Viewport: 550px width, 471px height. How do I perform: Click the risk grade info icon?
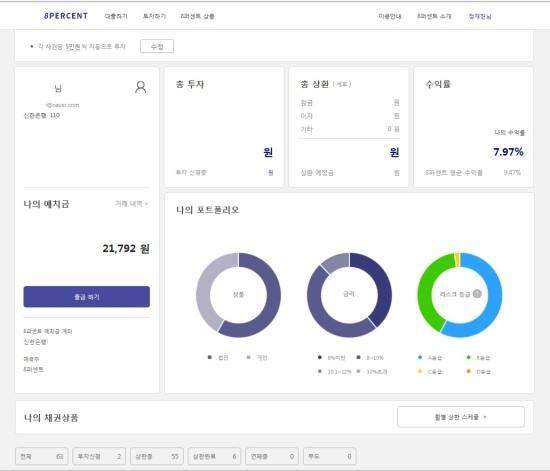[x=477, y=294]
